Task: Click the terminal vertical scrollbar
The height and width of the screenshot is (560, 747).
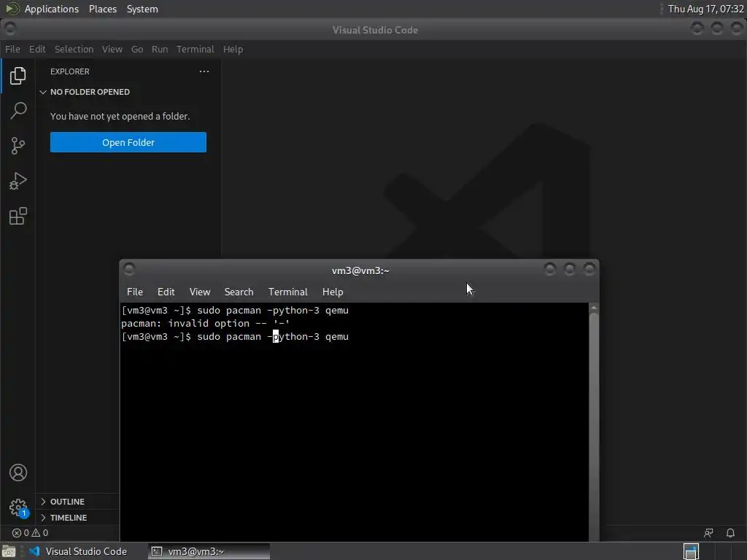Action: click(594, 424)
